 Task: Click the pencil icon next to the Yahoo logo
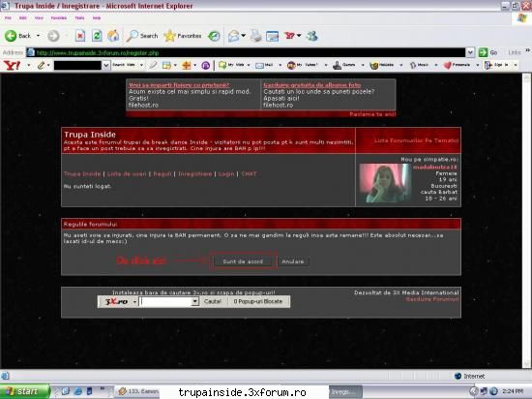pos(41,65)
